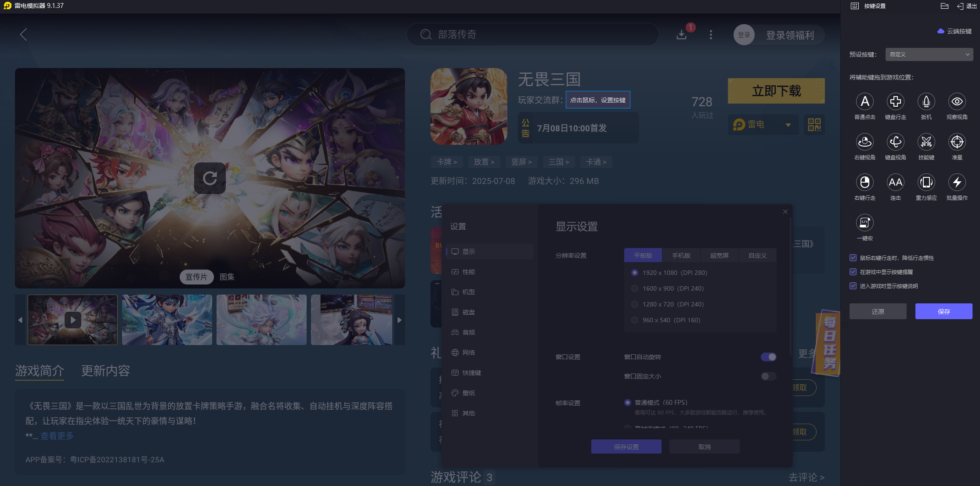The width and height of the screenshot is (980, 486).
Task: Open 机型 settings section
Action: click(x=490, y=292)
